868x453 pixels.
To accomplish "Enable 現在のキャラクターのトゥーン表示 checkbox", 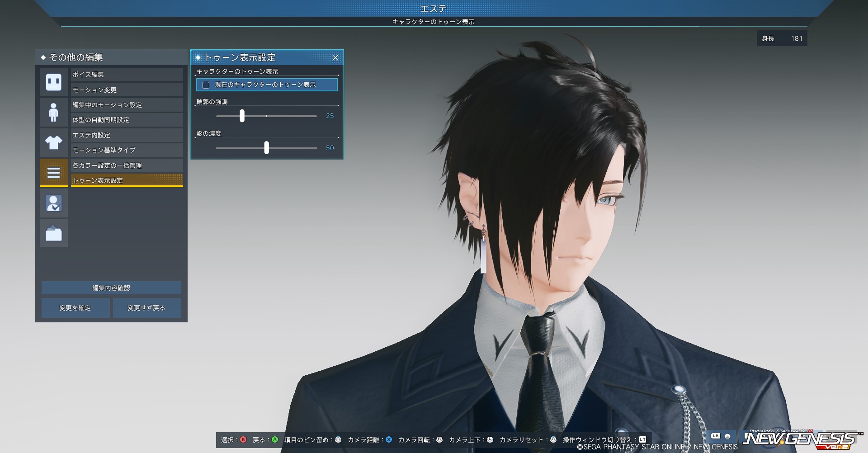I will (x=206, y=85).
